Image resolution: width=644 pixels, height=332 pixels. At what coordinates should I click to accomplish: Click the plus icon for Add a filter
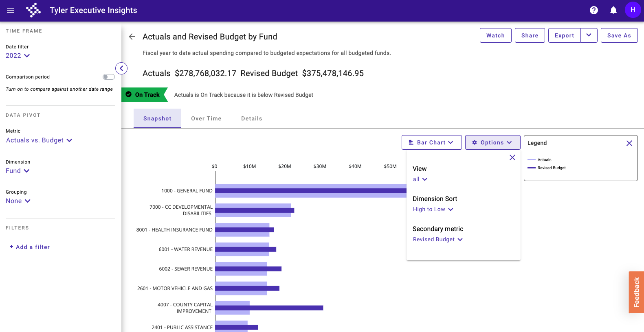pyautogui.click(x=11, y=247)
